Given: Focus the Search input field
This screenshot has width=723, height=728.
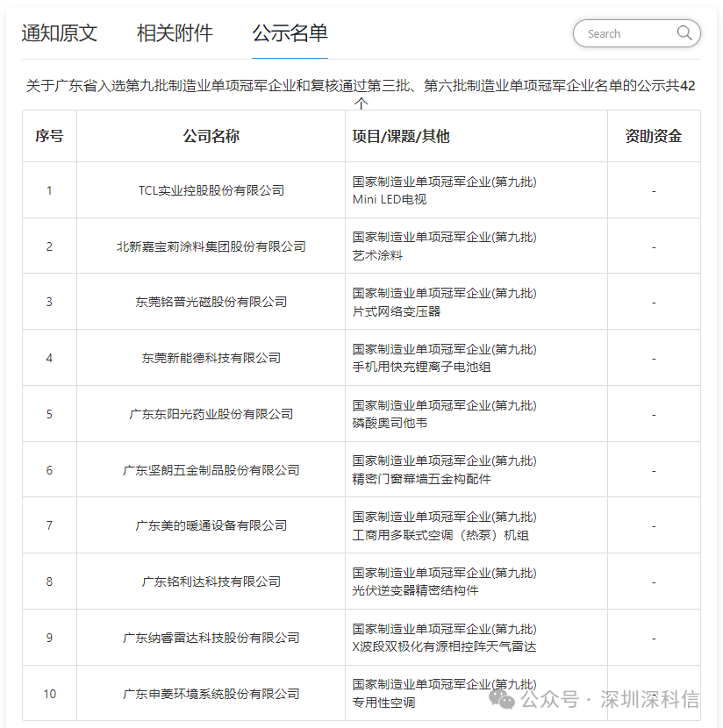Looking at the screenshot, I should pos(637,33).
